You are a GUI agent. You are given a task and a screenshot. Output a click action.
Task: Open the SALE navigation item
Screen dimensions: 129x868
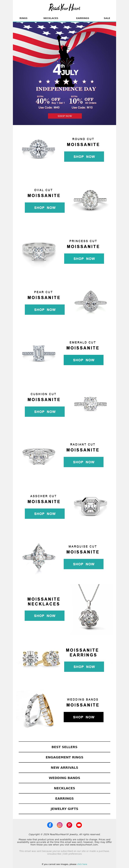pos(107,18)
